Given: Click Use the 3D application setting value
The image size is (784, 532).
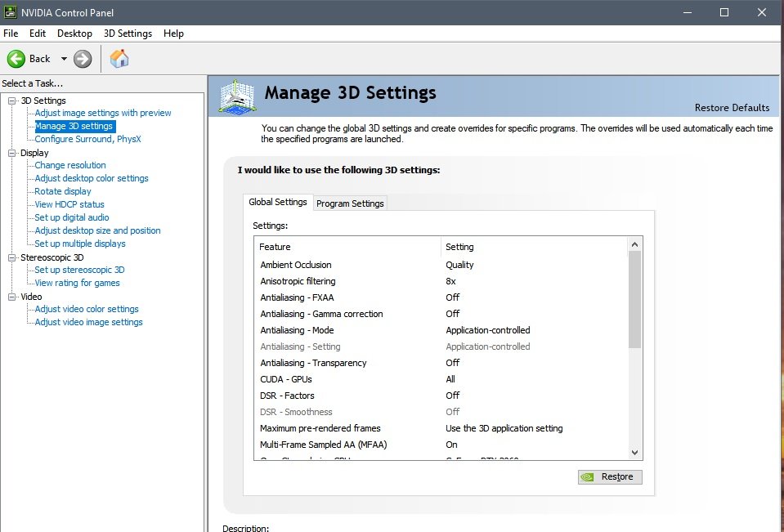Looking at the screenshot, I should pyautogui.click(x=504, y=428).
